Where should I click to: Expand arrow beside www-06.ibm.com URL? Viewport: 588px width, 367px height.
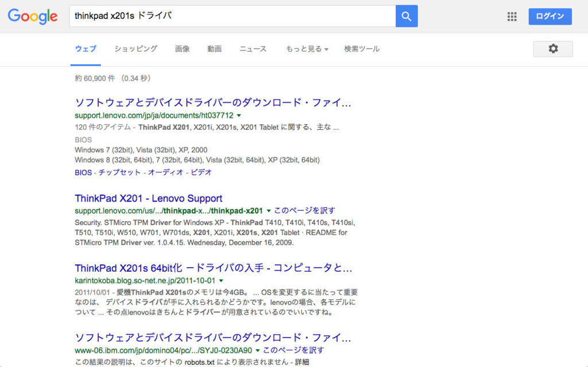point(258,350)
